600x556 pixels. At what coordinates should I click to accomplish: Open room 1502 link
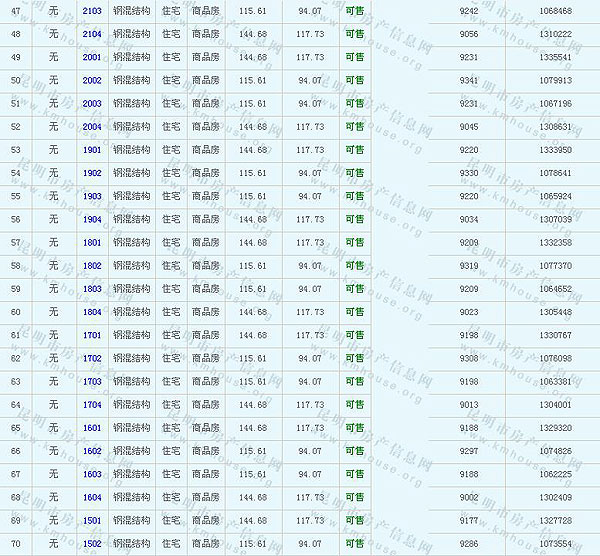(92, 544)
